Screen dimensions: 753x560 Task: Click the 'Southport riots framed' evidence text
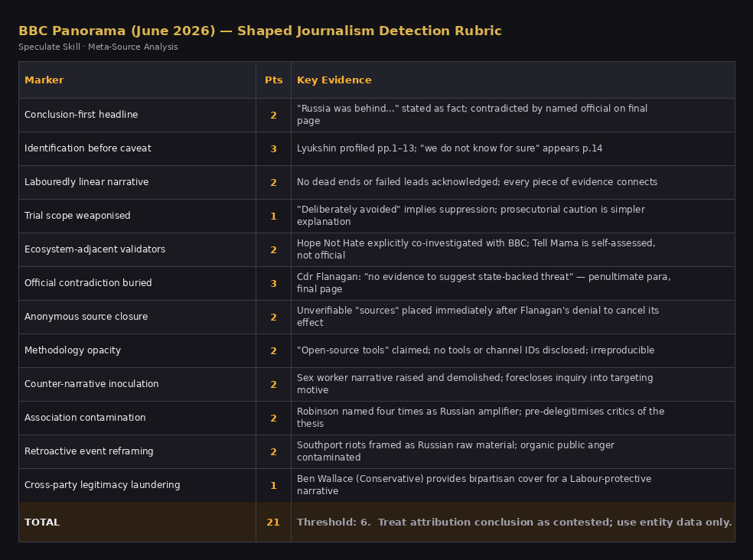point(456,451)
